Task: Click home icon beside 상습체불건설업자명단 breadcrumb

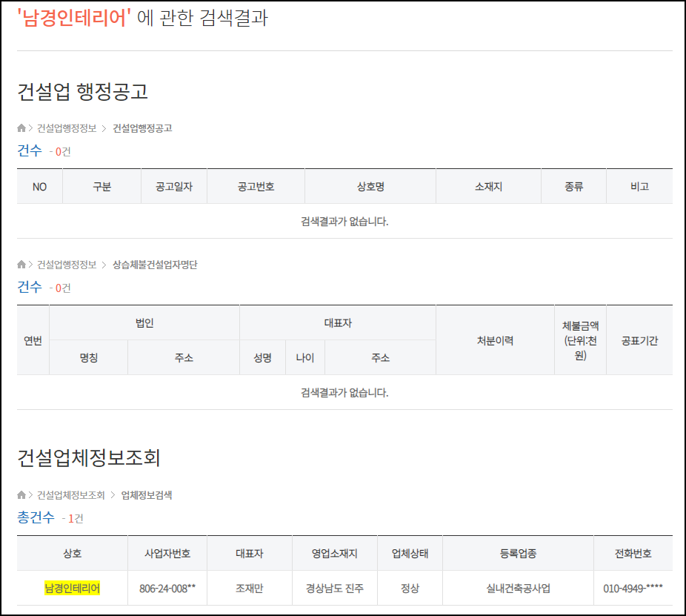Action: tap(21, 265)
